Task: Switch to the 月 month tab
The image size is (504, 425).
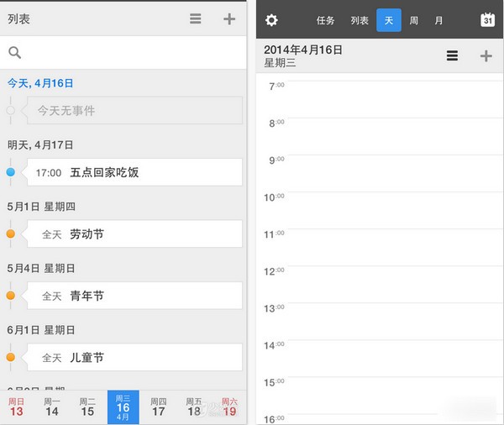Action: 438,20
